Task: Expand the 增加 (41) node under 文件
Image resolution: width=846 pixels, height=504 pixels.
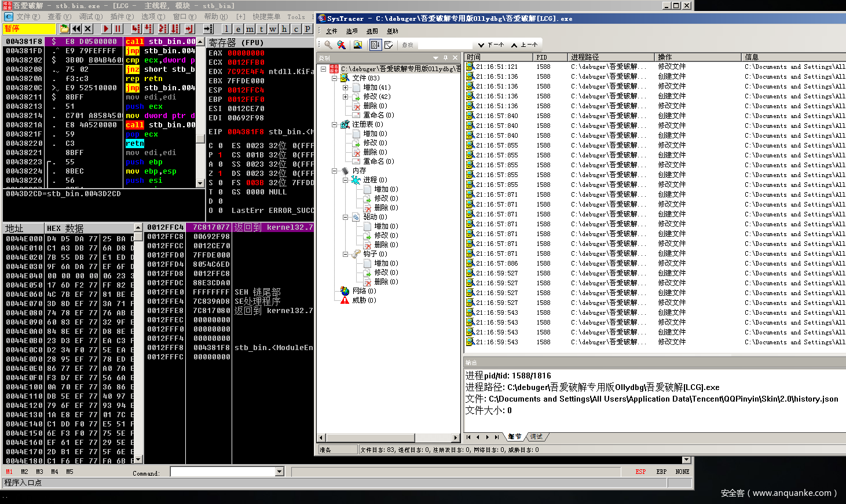Action: coord(346,87)
